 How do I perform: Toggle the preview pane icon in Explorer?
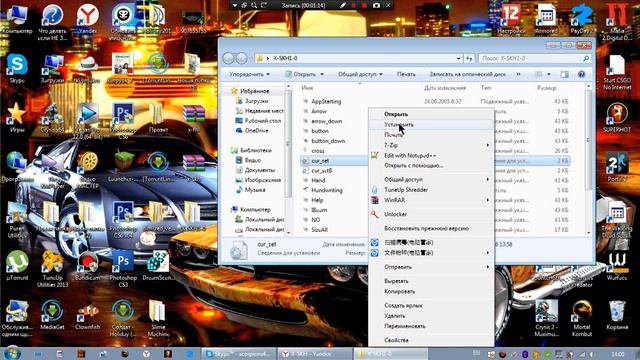(x=564, y=74)
